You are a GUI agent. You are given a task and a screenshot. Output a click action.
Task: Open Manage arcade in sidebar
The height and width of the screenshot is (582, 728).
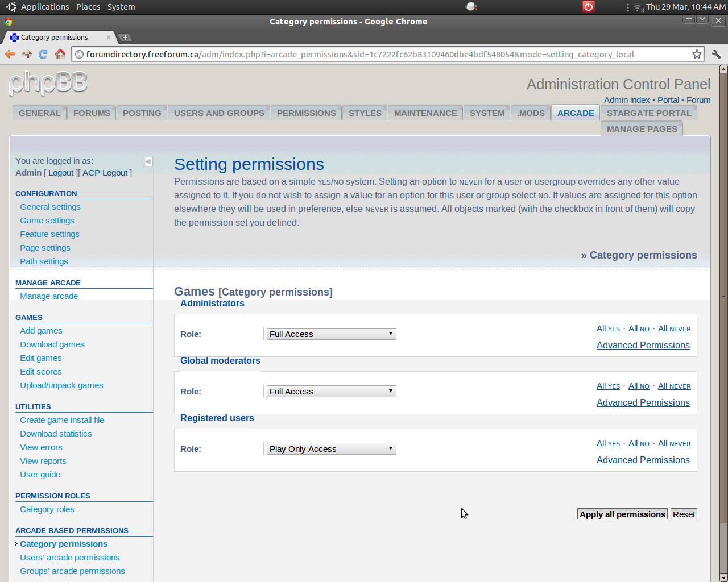click(x=49, y=296)
